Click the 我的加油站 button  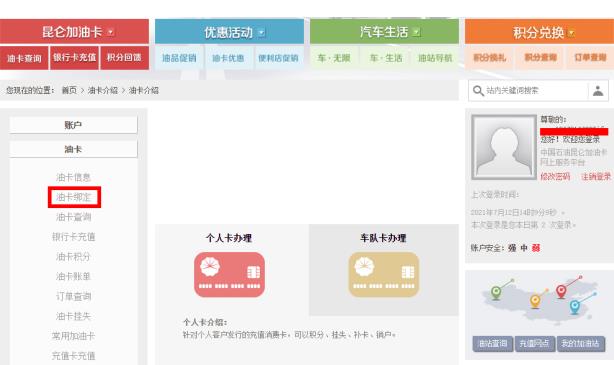[581, 344]
